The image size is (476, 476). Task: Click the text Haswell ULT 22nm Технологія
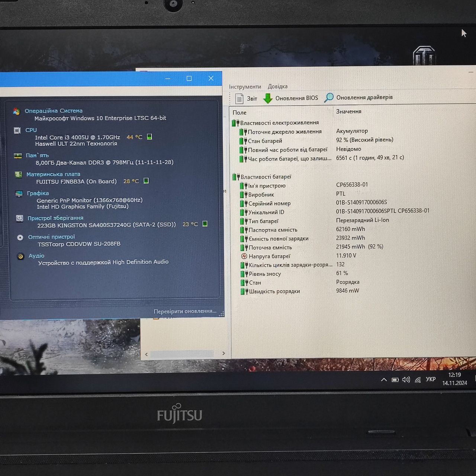coord(76,144)
